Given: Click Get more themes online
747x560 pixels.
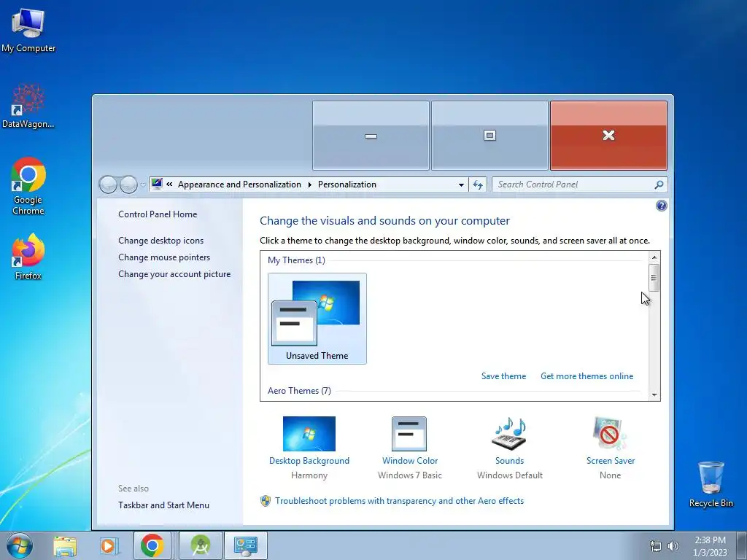Looking at the screenshot, I should pos(587,376).
